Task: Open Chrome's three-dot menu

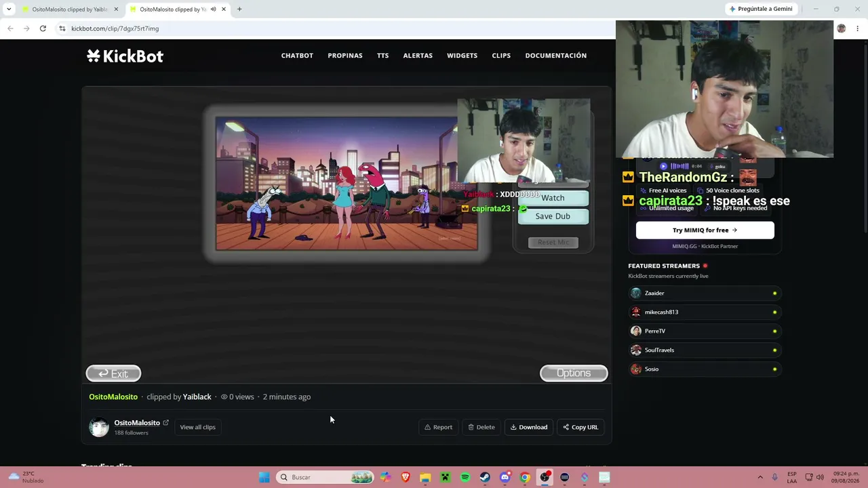Action: 858,28
